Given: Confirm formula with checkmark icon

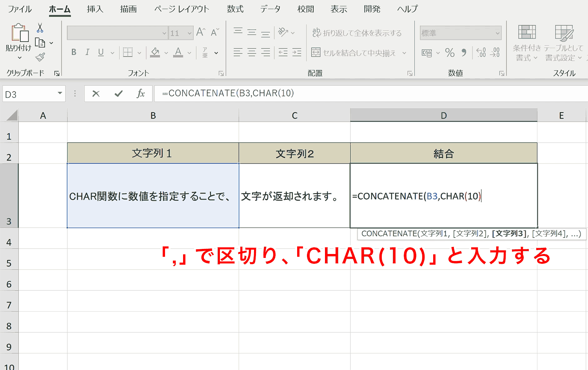Looking at the screenshot, I should pyautogui.click(x=118, y=94).
